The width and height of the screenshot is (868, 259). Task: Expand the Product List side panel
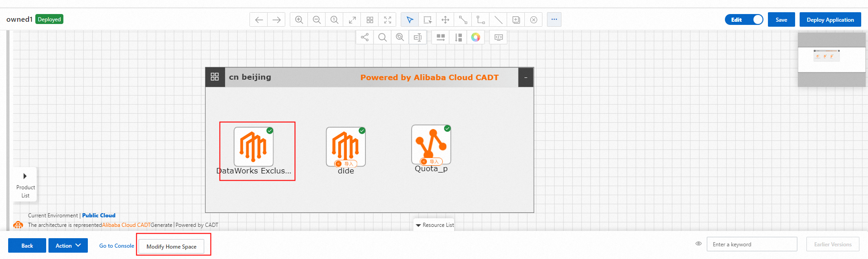[x=25, y=185]
